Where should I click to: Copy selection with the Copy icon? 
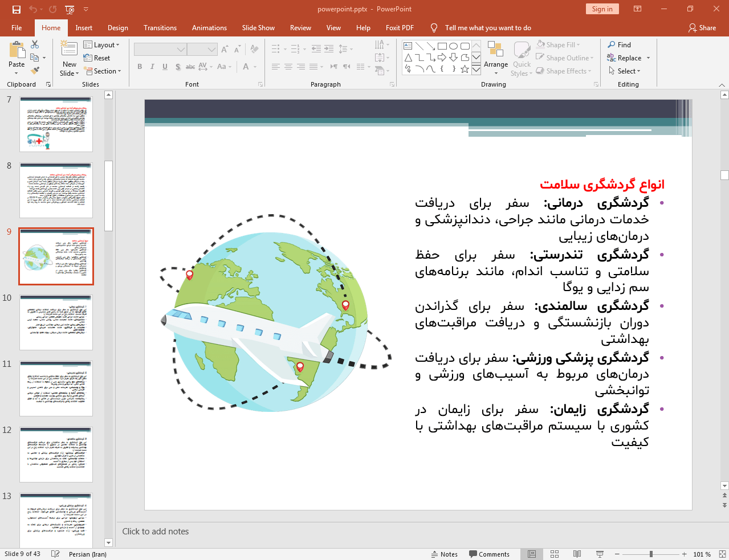tap(35, 58)
